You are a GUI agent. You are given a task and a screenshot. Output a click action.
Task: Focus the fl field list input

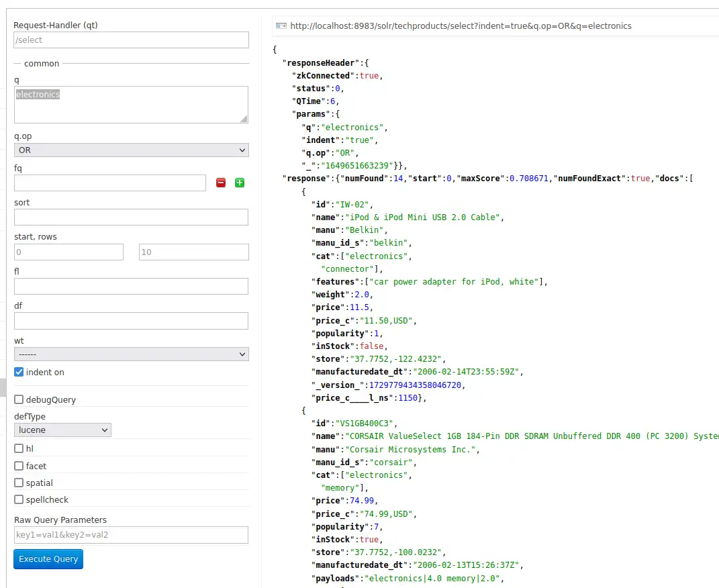(x=131, y=287)
